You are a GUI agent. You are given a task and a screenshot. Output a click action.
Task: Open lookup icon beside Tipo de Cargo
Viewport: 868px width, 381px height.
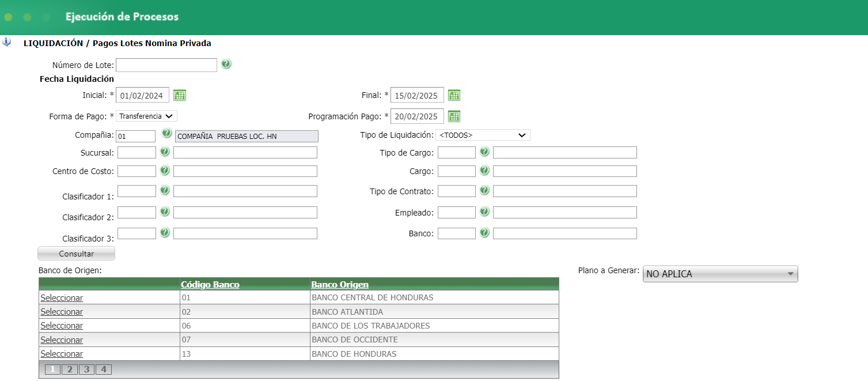click(484, 152)
